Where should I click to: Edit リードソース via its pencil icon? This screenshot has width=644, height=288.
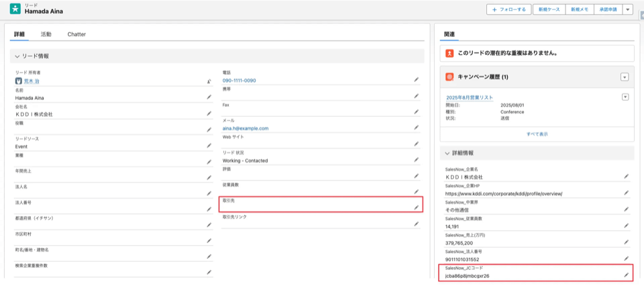point(209,146)
